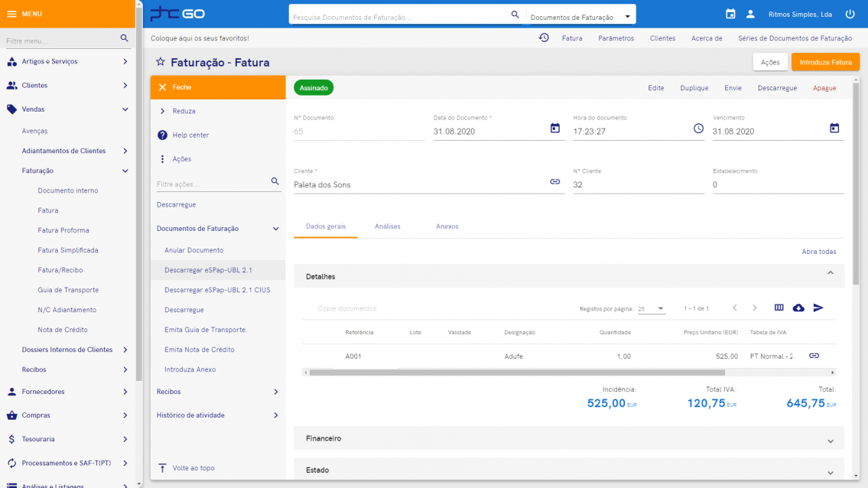Focus the Filtre menu input
Screen dimensions: 868x488
coord(62,41)
